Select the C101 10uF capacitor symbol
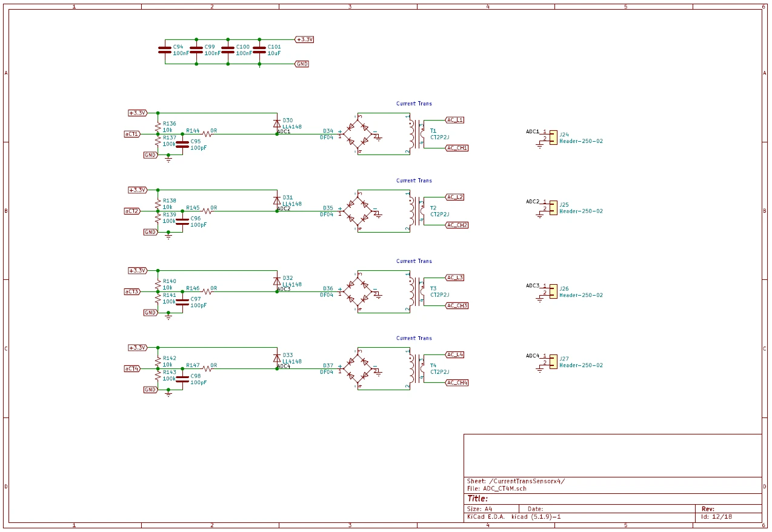 [x=259, y=50]
